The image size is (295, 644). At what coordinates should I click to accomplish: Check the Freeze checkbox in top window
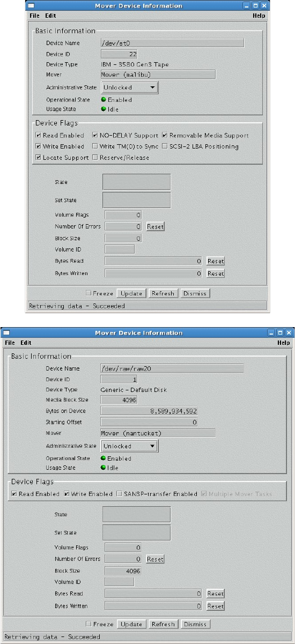point(89,293)
